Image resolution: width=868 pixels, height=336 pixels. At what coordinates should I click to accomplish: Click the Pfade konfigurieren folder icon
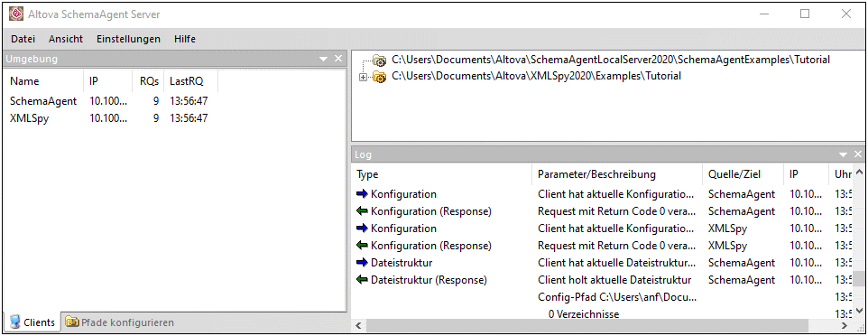71,322
